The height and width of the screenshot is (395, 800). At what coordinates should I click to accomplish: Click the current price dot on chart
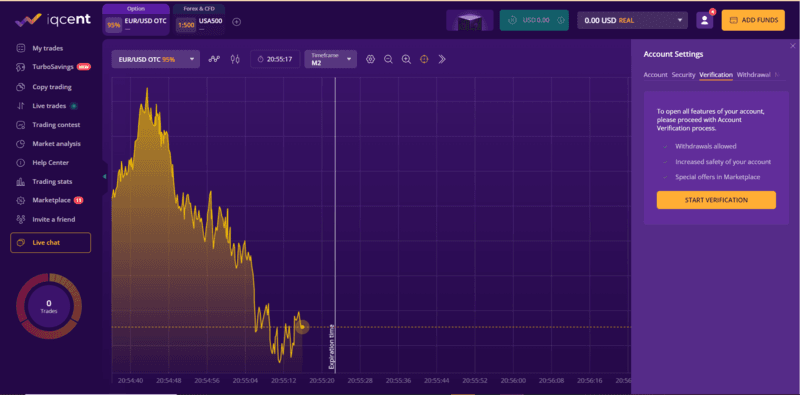[302, 327]
